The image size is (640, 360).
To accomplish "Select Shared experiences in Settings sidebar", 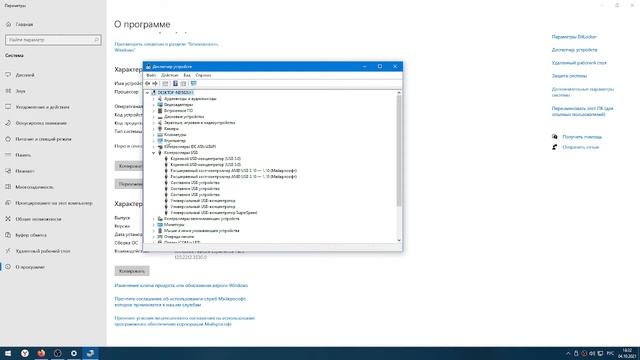I will [x=53, y=219].
